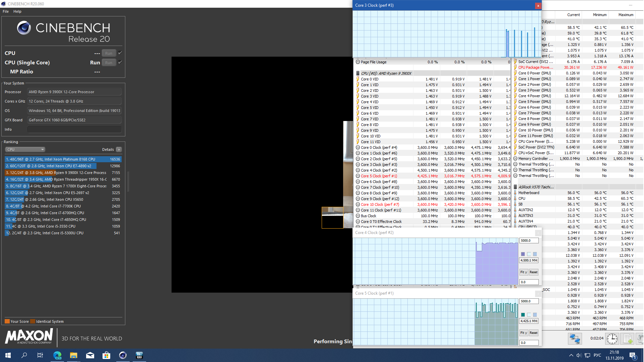Toggle the CPU test checkbox
Viewport: 644px width, 362px height.
[120, 53]
